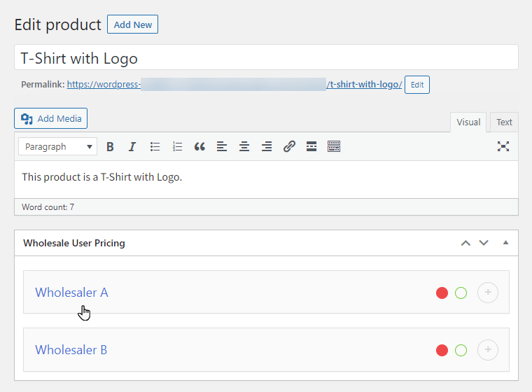Image resolution: width=532 pixels, height=392 pixels.
Task: Insert a bulleted list
Action: pos(155,146)
